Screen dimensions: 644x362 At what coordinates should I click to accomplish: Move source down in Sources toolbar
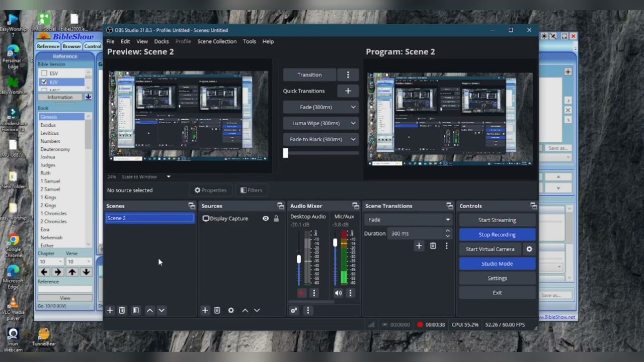click(257, 310)
